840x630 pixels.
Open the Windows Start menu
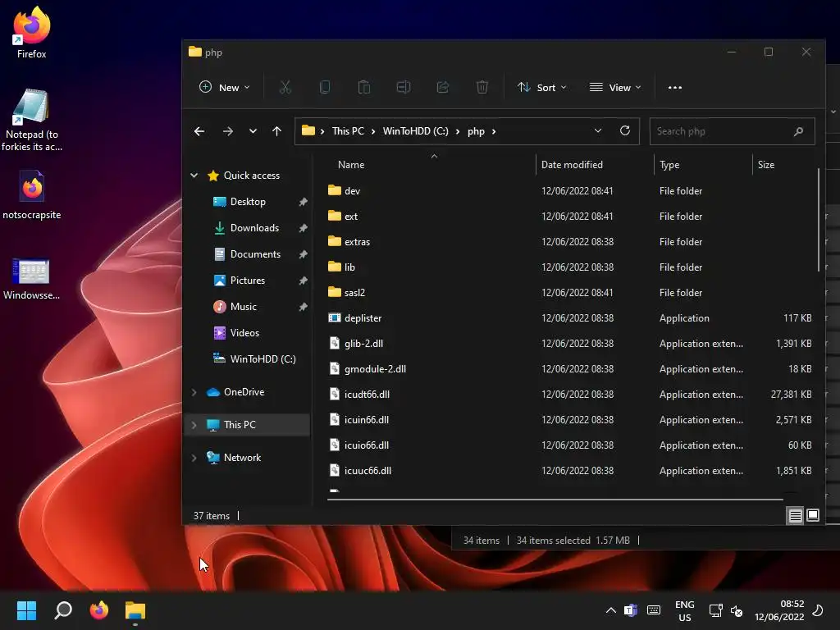tap(26, 610)
